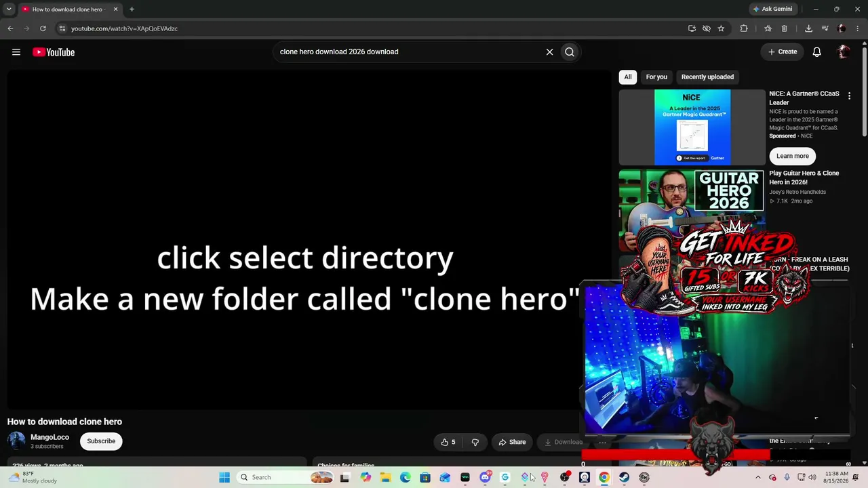
Task: Open Discord from the taskbar
Action: click(485, 477)
